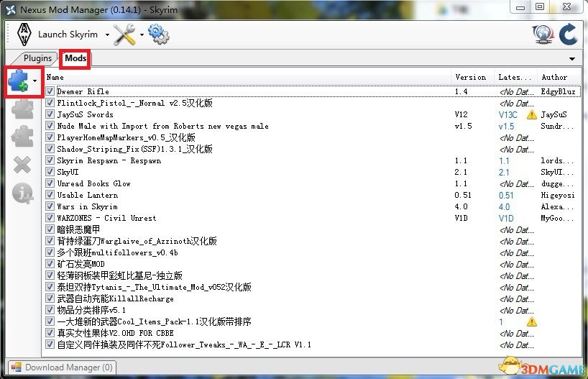Open Settings with the blue gears icon
Viewport: 588px width, 379px height.
click(x=159, y=35)
